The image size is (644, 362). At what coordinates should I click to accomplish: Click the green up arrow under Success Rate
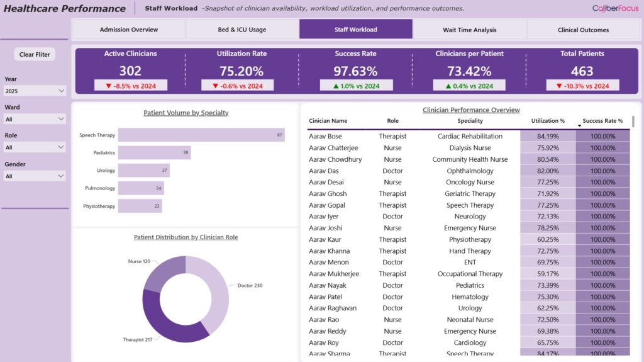[x=326, y=86]
